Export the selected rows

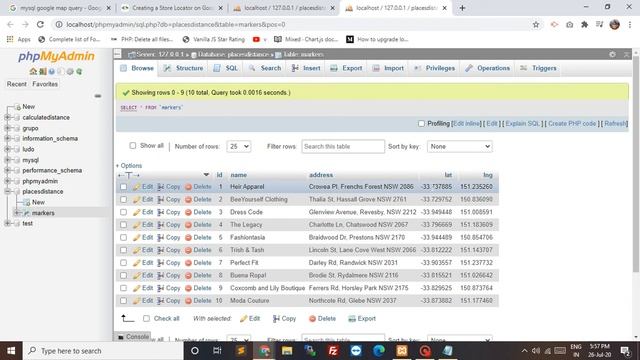[x=362, y=318]
